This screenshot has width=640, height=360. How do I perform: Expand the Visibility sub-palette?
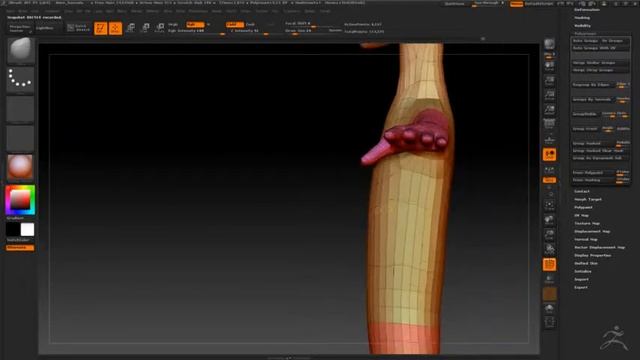point(582,26)
